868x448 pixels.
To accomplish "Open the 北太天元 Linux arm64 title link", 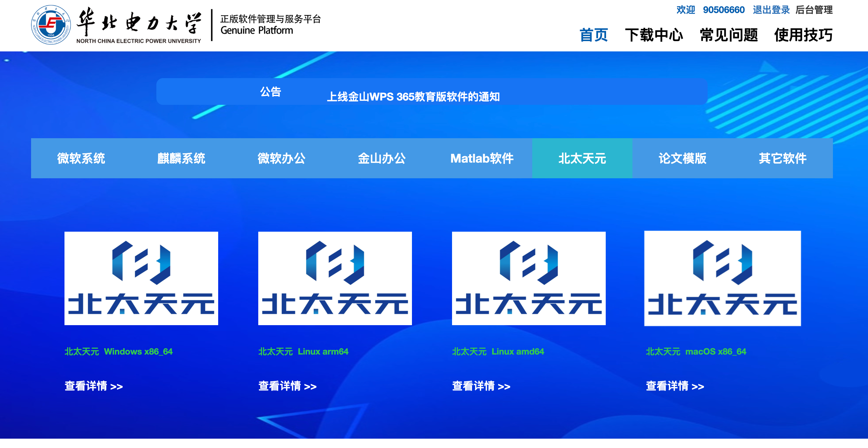I will point(303,352).
